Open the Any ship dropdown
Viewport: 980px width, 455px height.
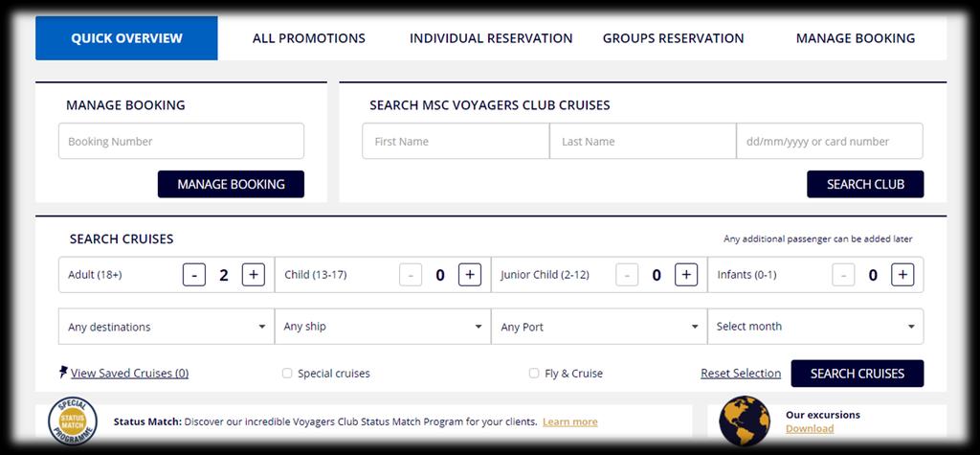383,326
